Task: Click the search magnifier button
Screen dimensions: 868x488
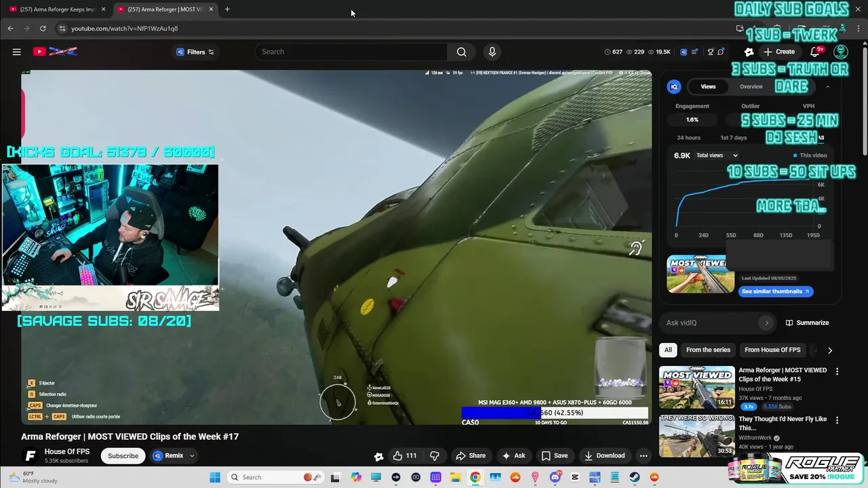Action: [461, 52]
